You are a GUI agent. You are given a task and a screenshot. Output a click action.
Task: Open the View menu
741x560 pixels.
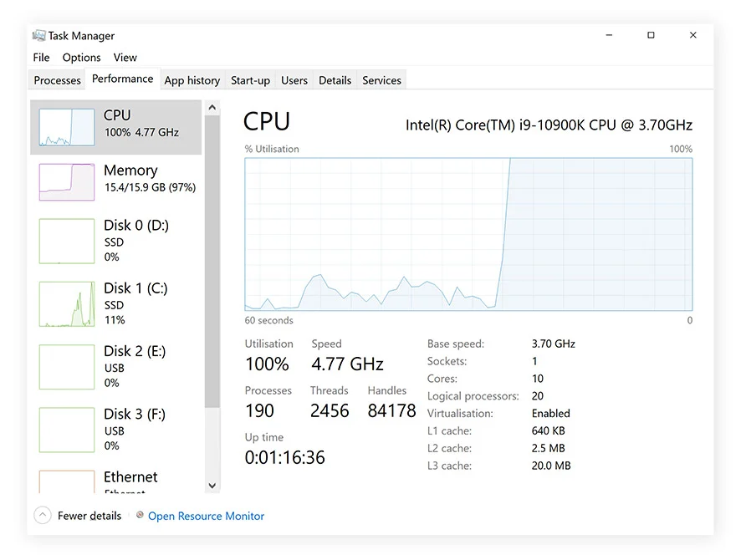pos(125,57)
